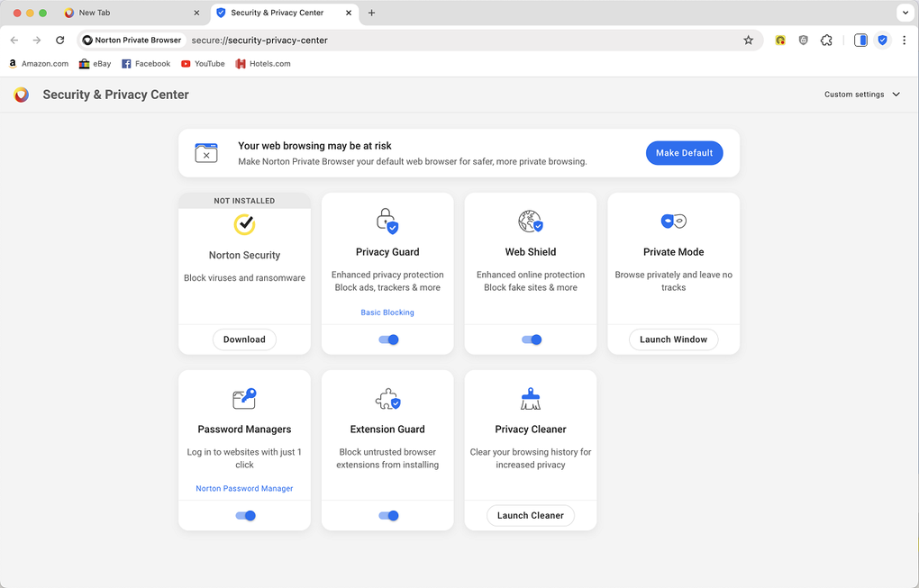Select the Security & Privacy Center tab
The width and height of the screenshot is (919, 588).
pos(279,14)
